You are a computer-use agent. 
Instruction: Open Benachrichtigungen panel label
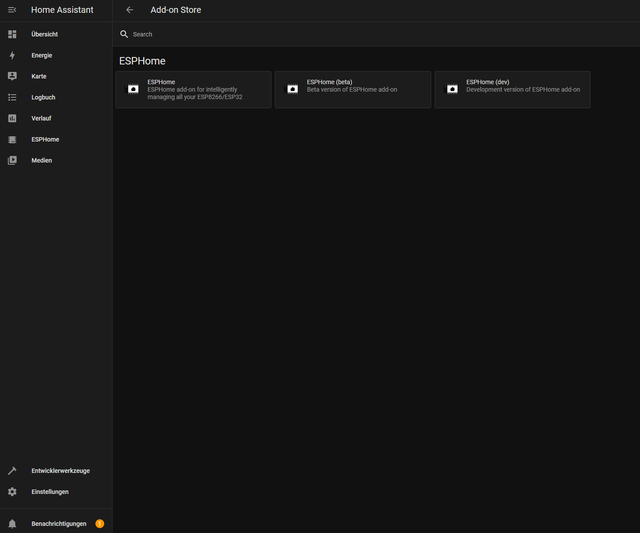coord(59,524)
